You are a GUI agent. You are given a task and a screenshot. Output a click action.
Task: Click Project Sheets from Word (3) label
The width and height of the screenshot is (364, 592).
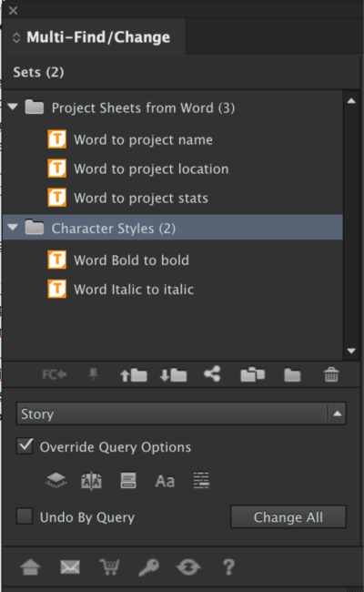click(144, 107)
